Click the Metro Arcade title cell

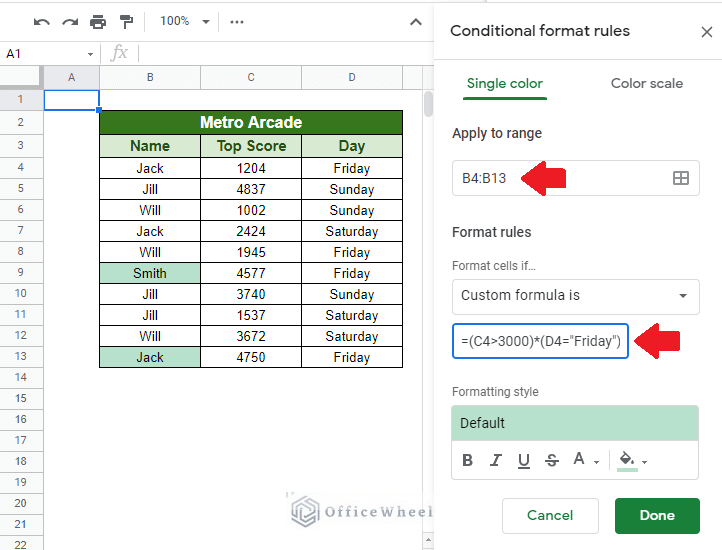[x=251, y=123]
